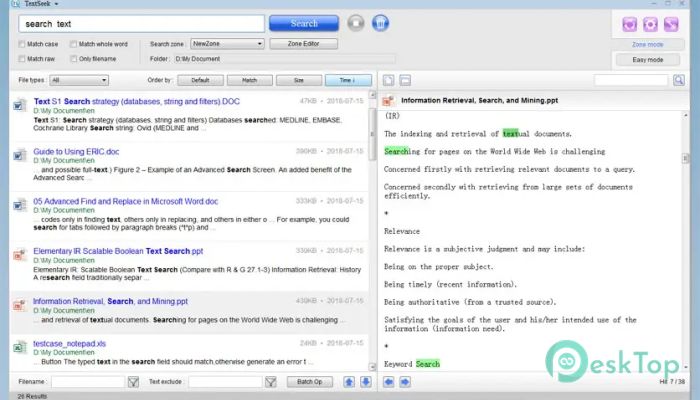Click the preview search magnifier icon
This screenshot has width=700, height=400.
pos(677,80)
